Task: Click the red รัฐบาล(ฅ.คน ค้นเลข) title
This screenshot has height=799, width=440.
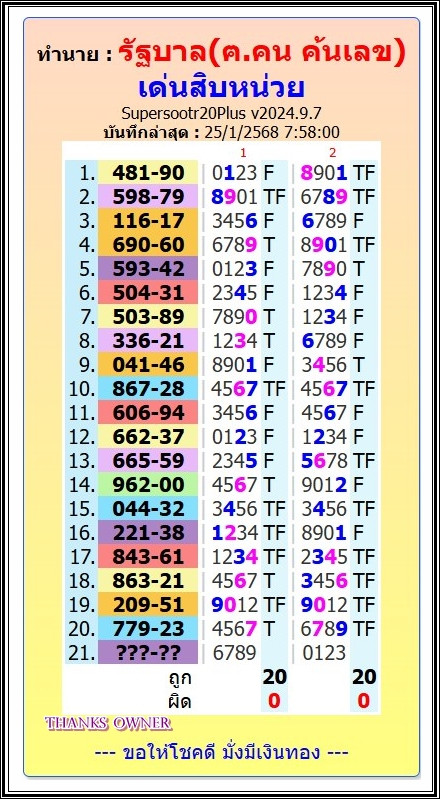Action: pyautogui.click(x=262, y=52)
